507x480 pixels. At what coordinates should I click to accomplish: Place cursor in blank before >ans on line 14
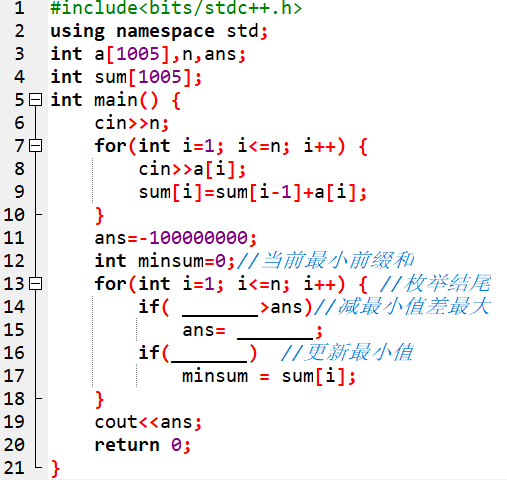coord(220,308)
